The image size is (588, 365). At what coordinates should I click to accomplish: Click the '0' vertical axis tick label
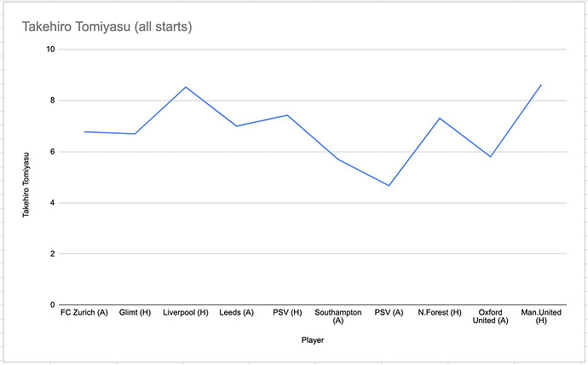click(53, 304)
